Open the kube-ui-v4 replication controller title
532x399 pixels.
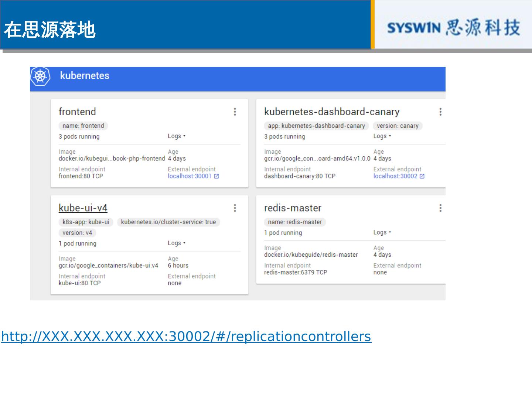(x=83, y=208)
